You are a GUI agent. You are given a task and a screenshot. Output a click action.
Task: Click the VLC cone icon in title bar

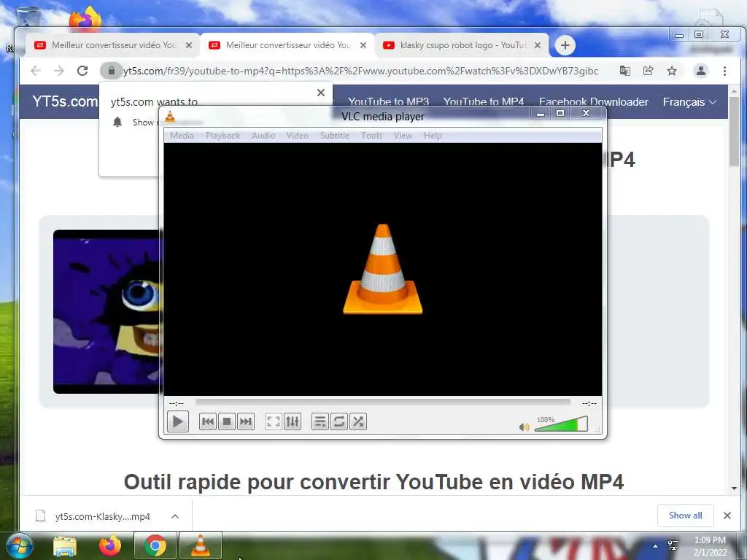click(x=169, y=116)
